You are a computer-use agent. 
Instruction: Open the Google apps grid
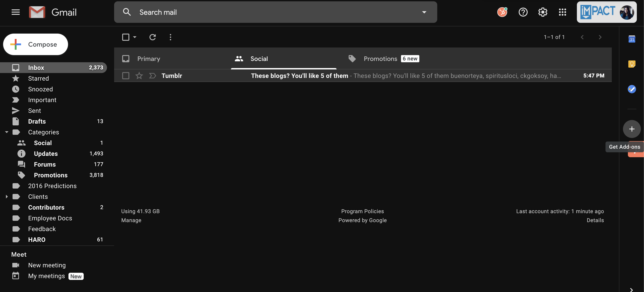563,12
